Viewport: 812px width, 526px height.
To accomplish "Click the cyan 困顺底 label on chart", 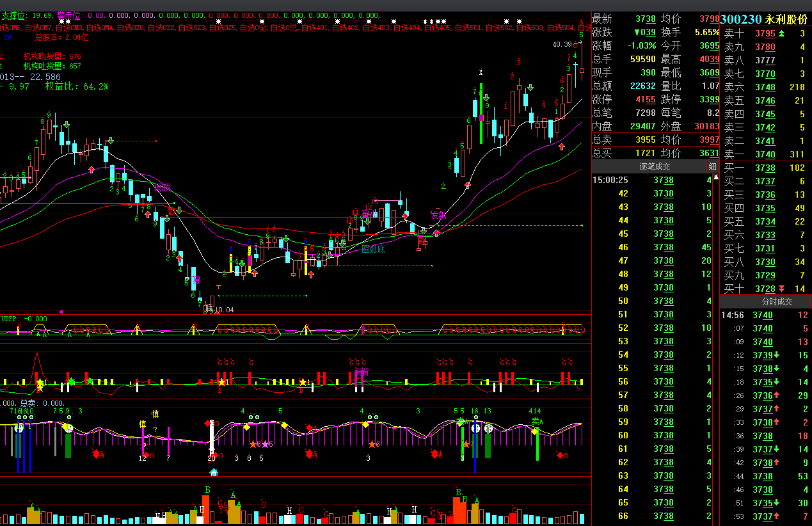I will click(x=373, y=249).
